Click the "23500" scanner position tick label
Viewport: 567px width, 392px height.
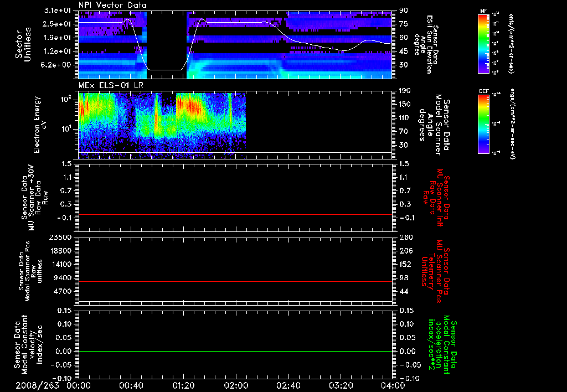(60, 238)
